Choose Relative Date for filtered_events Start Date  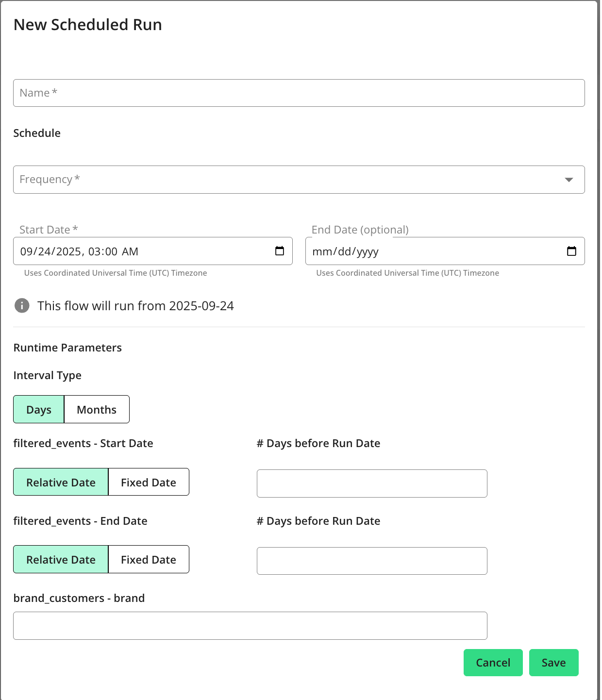[61, 482]
